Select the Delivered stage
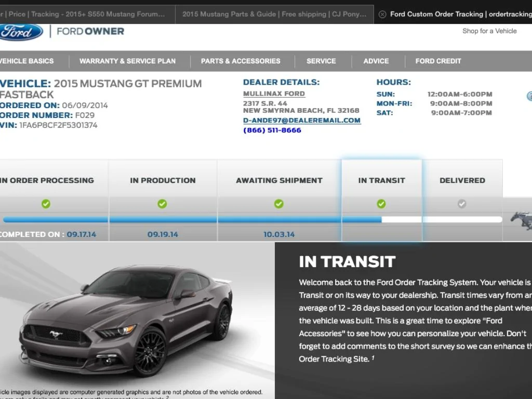 (x=462, y=180)
